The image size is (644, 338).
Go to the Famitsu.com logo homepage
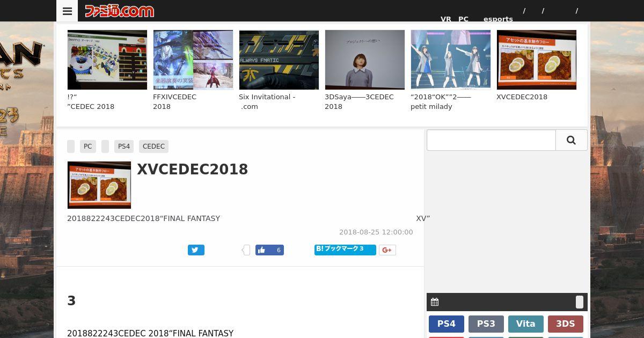[119, 11]
